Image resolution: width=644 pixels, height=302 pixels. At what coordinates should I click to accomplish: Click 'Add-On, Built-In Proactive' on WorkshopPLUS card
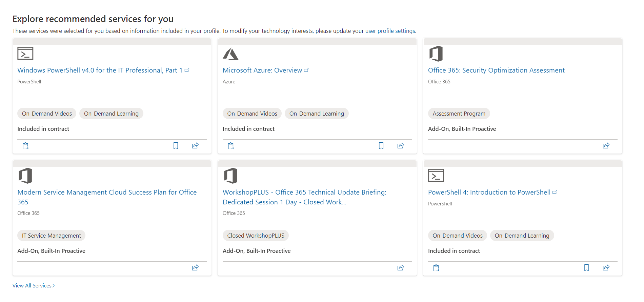tap(257, 251)
